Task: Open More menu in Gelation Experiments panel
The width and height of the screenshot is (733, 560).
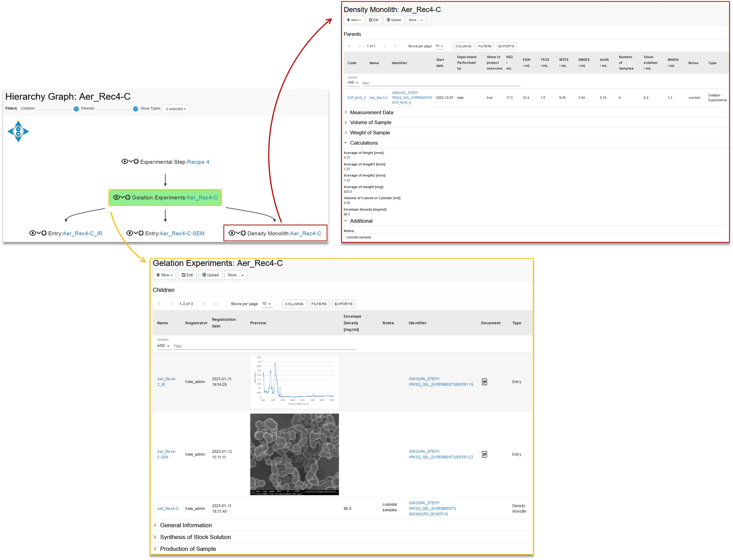Action: tap(236, 275)
